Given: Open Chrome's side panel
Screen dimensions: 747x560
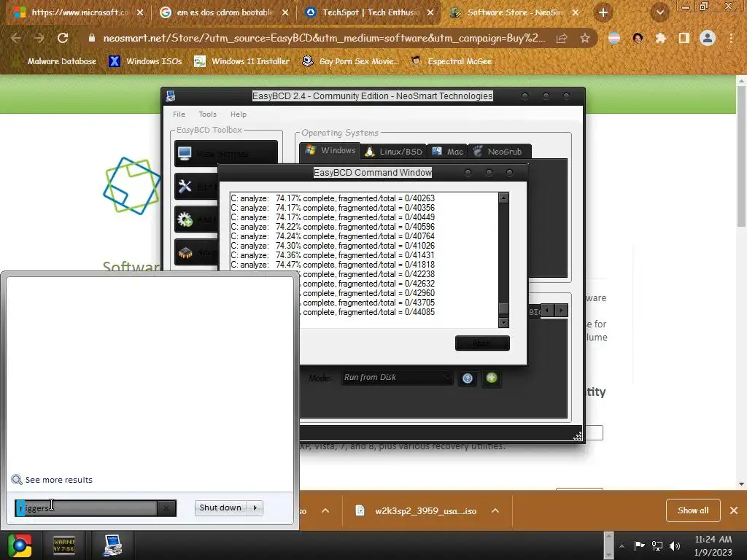Looking at the screenshot, I should [684, 38].
